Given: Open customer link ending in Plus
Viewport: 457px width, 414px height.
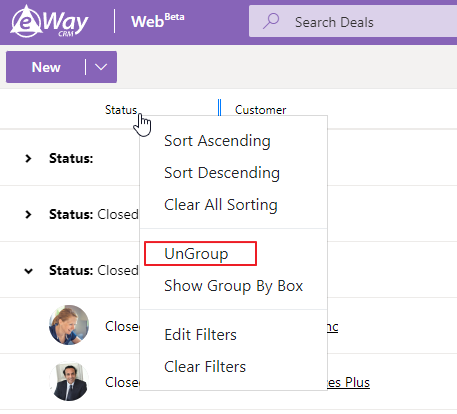Looking at the screenshot, I should point(348,382).
